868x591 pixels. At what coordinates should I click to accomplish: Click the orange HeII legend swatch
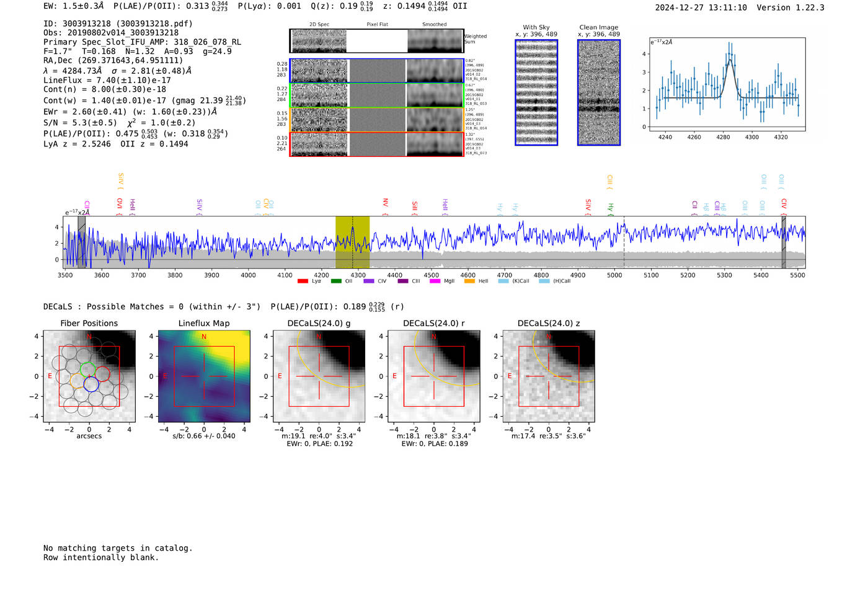(x=469, y=281)
